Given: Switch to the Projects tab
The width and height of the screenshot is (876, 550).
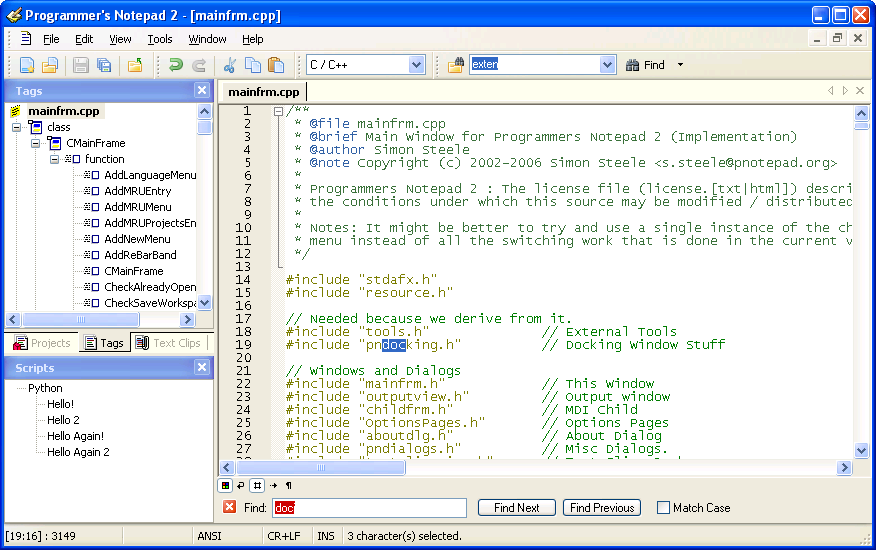Looking at the screenshot, I should (42, 343).
